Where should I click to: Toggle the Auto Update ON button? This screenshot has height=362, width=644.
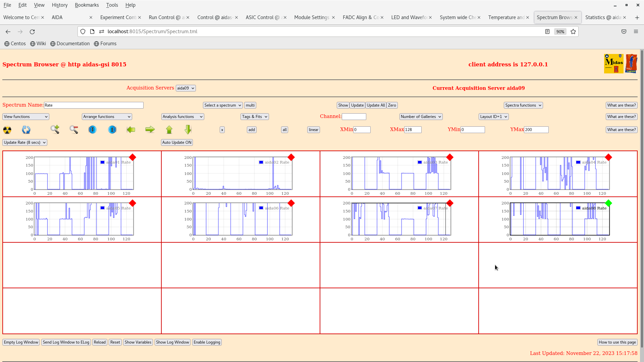177,142
